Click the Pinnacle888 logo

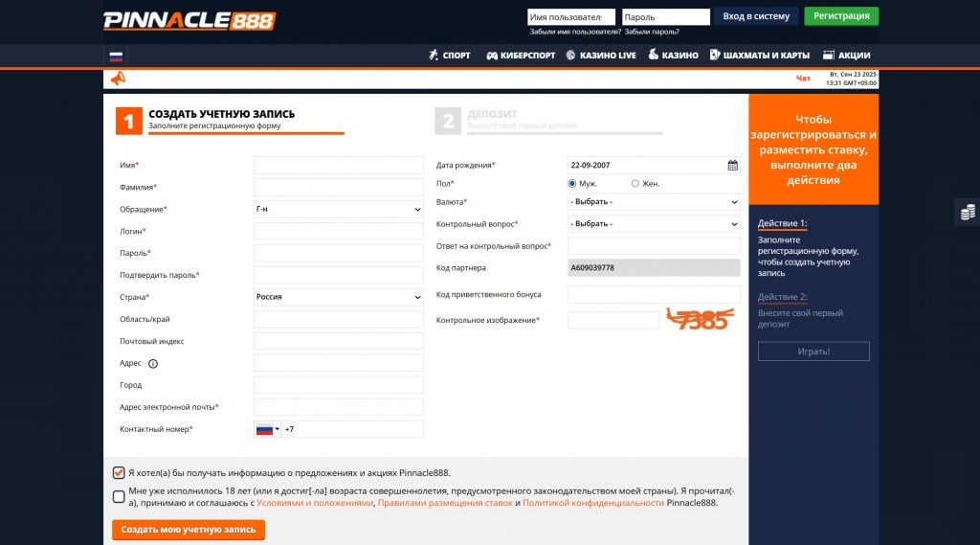(189, 20)
